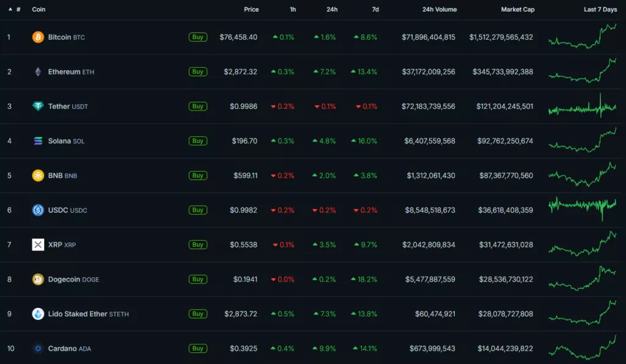Click the Solana logo icon
This screenshot has height=364, width=626.
click(38, 140)
